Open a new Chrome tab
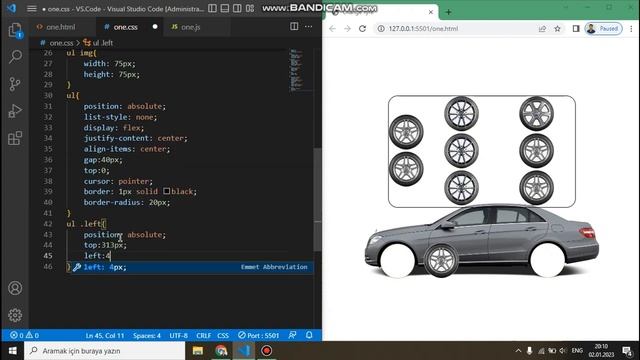Image resolution: width=640 pixels, height=360 pixels. click(x=449, y=12)
